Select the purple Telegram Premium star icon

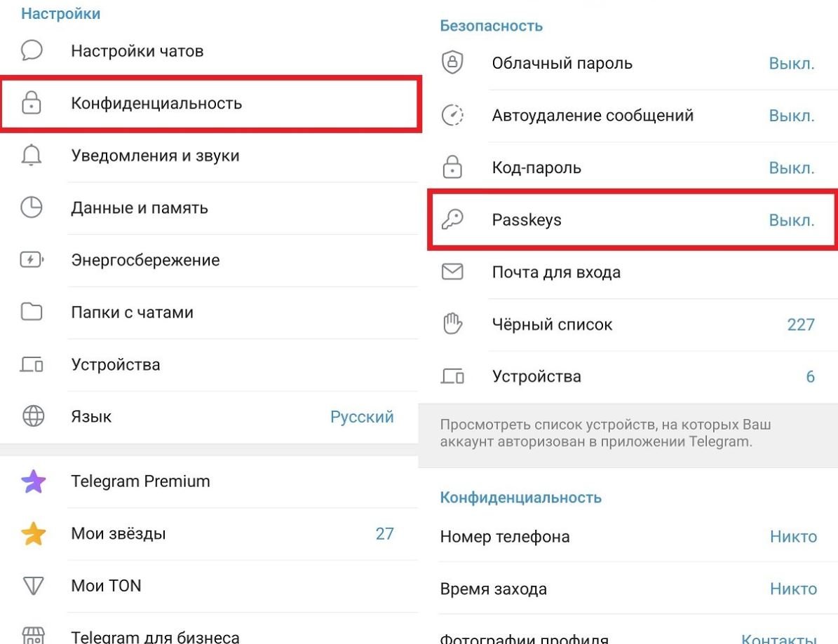point(29,481)
